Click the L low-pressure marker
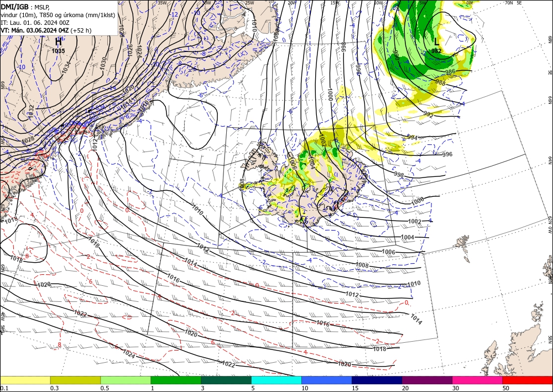 437,42
